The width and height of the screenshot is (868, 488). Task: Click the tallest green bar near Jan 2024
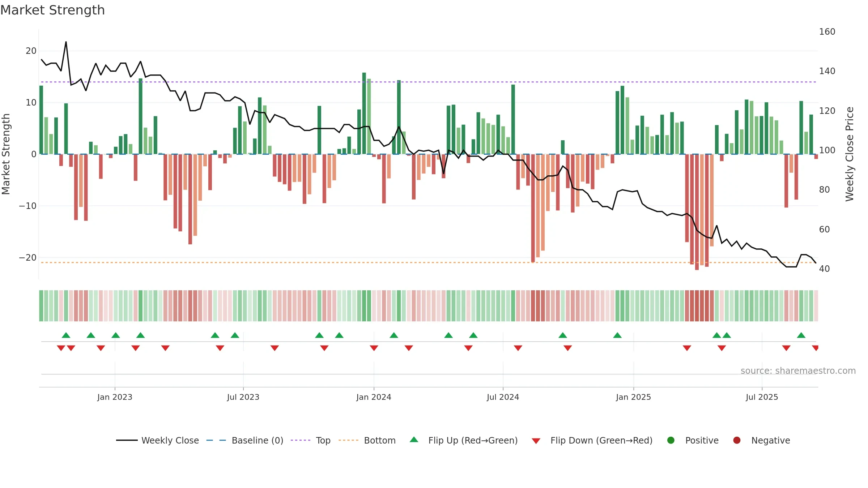coord(364,113)
